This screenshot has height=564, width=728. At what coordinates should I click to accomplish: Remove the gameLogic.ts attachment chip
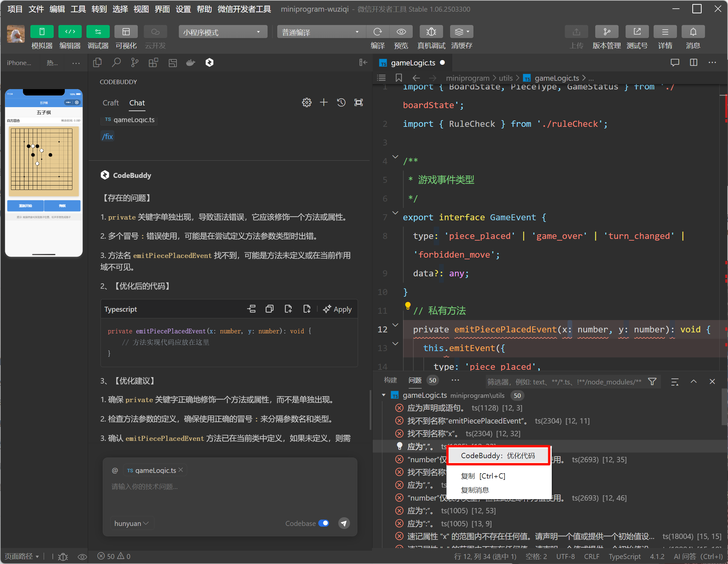point(181,470)
